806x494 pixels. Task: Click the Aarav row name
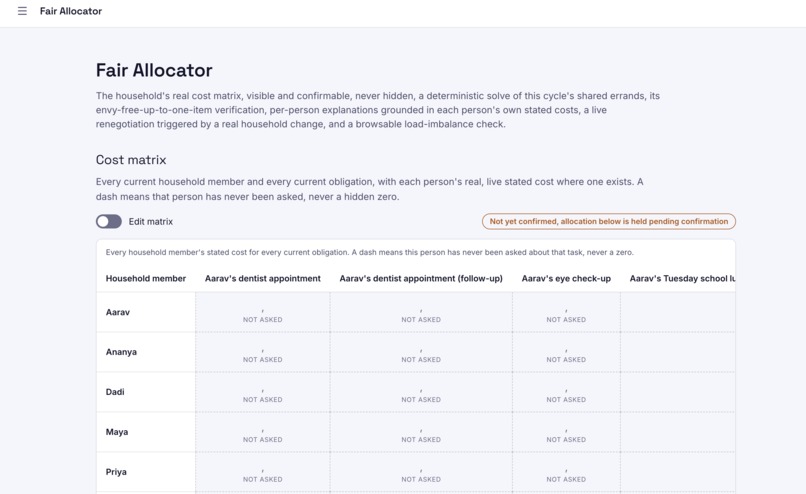(118, 312)
